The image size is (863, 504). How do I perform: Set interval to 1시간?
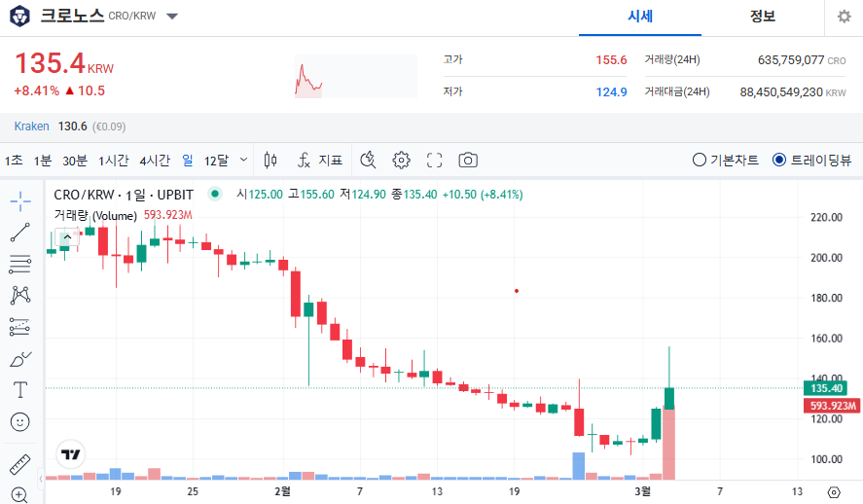click(114, 161)
